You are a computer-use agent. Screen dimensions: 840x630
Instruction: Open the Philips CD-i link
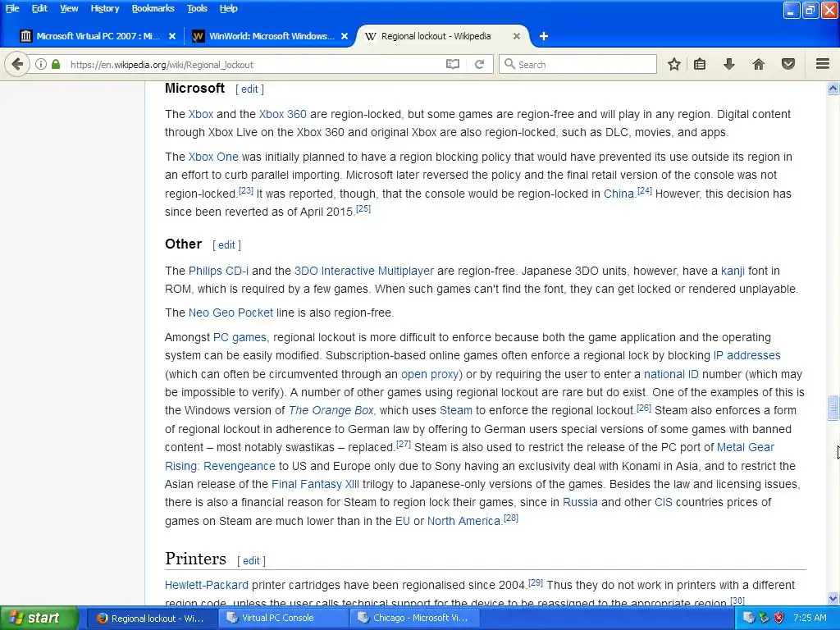point(218,271)
